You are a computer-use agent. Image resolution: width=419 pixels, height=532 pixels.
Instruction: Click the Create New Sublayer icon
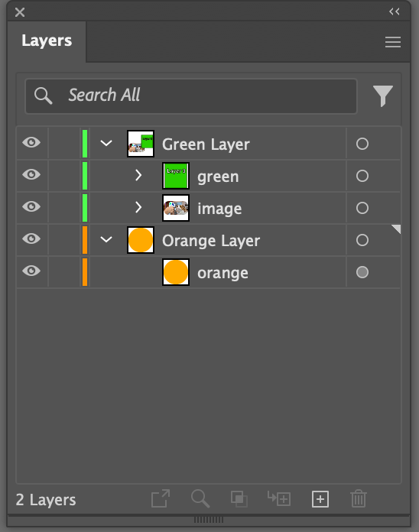point(279,498)
